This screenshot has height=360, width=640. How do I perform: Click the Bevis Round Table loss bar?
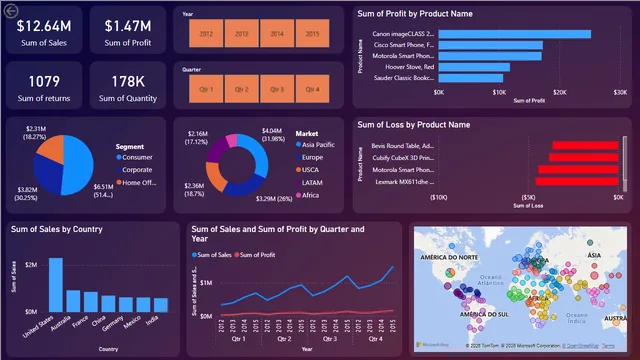coord(585,145)
